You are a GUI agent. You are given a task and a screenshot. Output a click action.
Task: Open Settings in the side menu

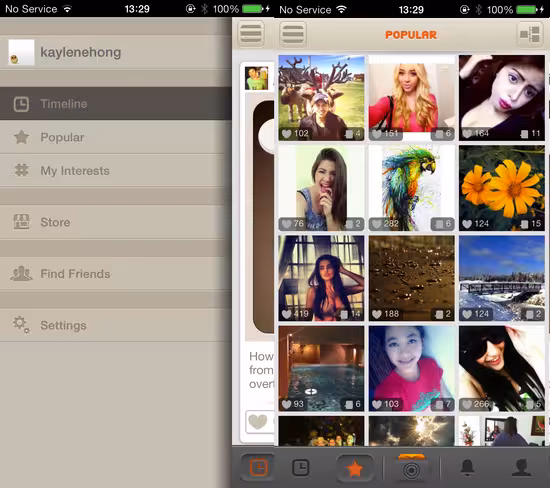tap(116, 325)
